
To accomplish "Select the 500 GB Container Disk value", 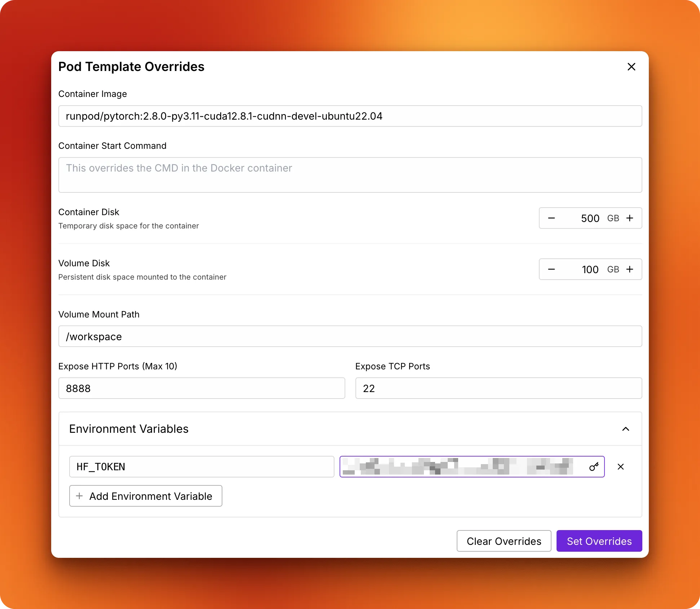I will 590,218.
